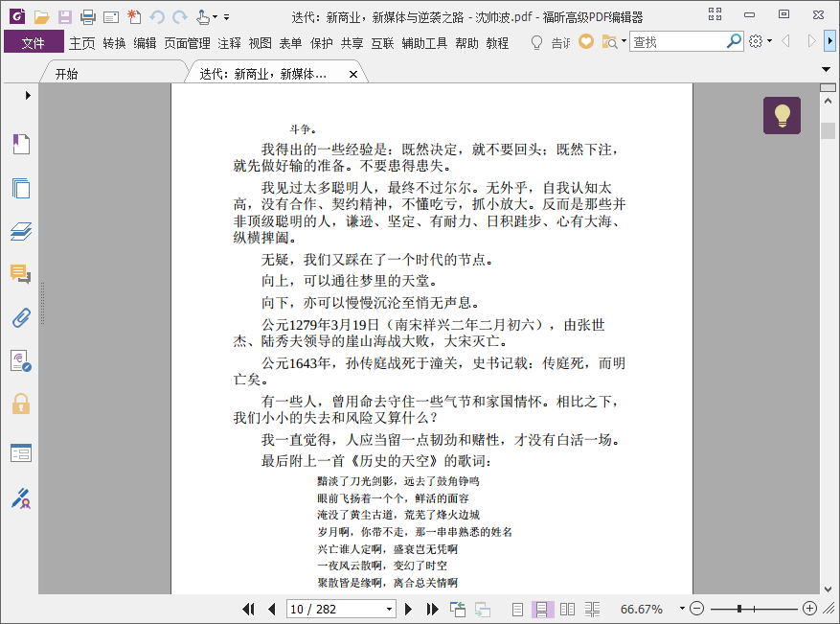Expand the left navigation panel arrow

point(28,96)
